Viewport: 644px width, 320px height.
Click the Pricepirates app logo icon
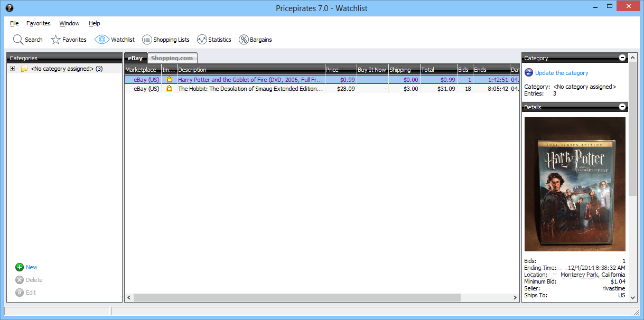(x=10, y=8)
